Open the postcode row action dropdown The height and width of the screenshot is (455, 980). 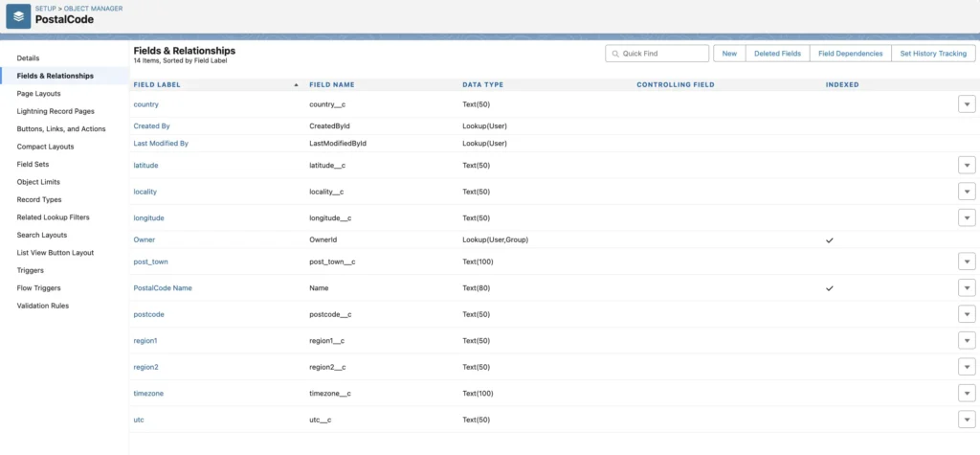tap(967, 314)
